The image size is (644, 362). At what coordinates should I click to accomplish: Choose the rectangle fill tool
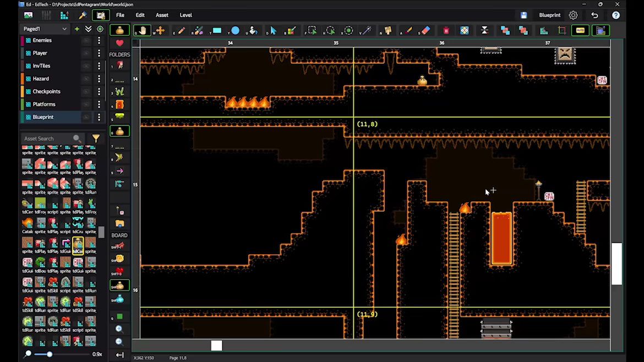(x=216, y=30)
